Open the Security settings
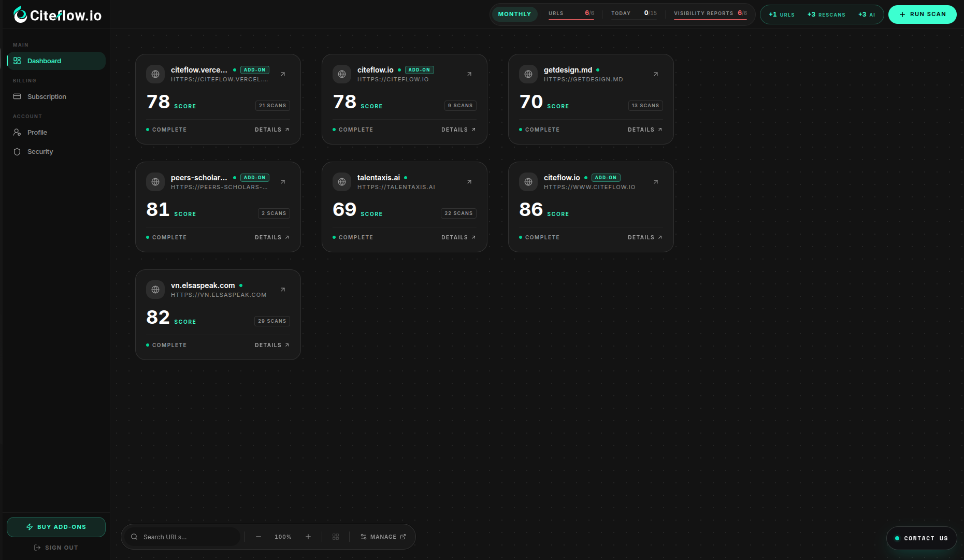This screenshot has width=964, height=560. (56, 151)
